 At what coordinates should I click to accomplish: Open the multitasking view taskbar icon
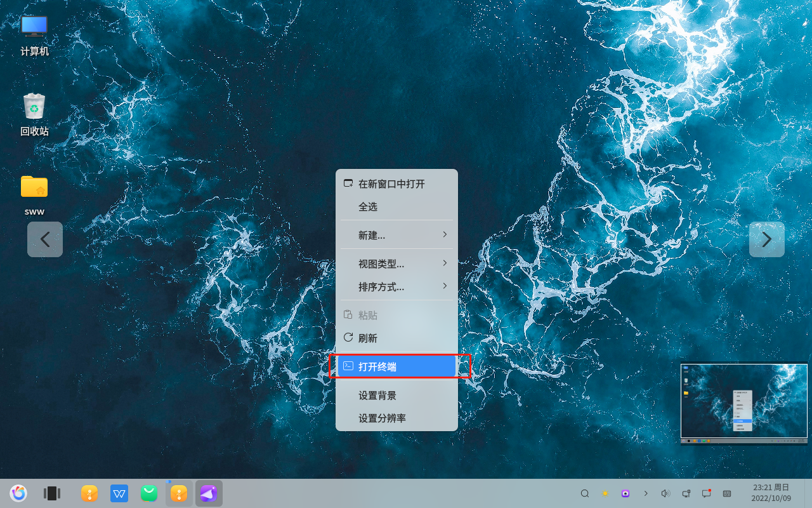coord(51,493)
